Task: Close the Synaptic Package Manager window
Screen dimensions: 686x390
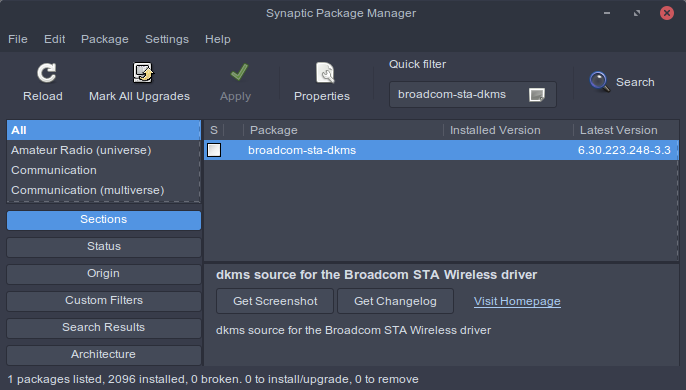Action: pos(667,13)
